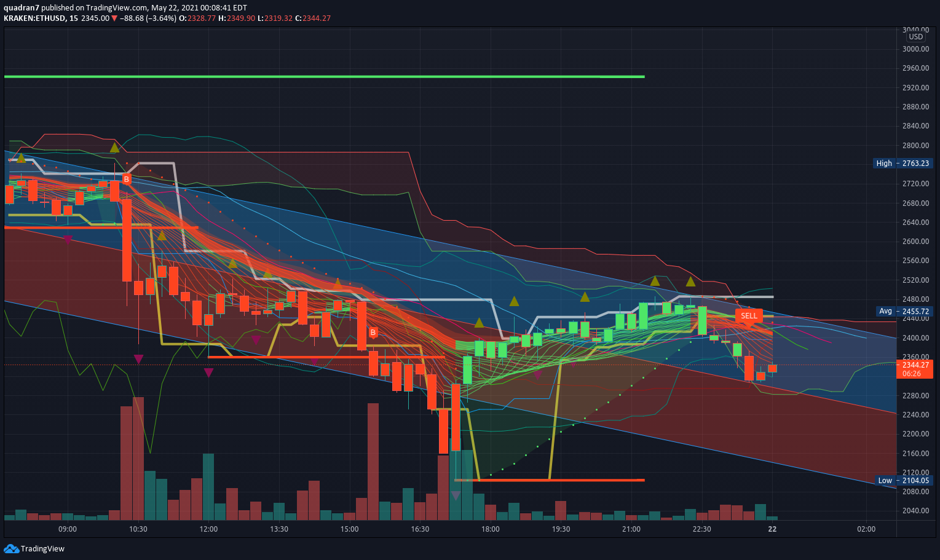This screenshot has width=940, height=560.
Task: Click the 21:00 label on the time axis
Action: tap(631, 529)
